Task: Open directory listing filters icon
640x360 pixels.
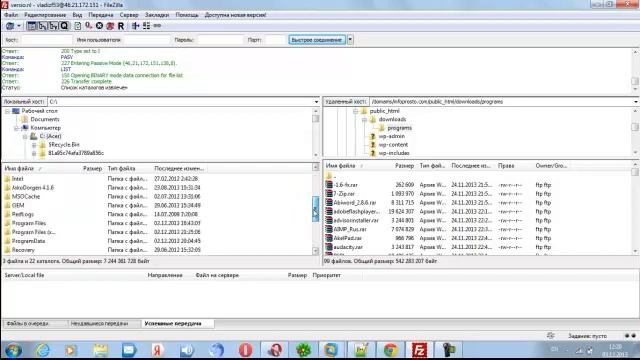Action: point(136,26)
